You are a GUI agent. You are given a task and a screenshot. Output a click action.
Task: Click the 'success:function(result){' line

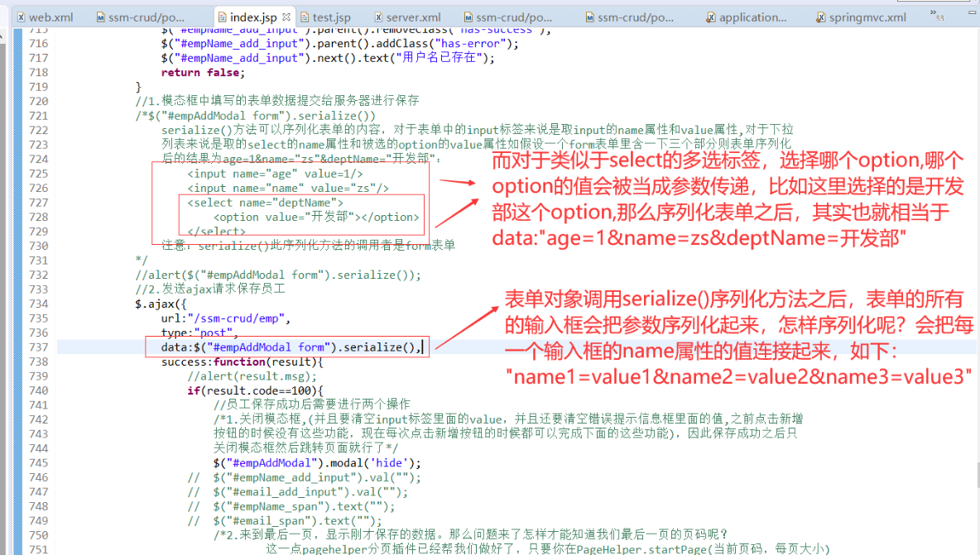242,362
